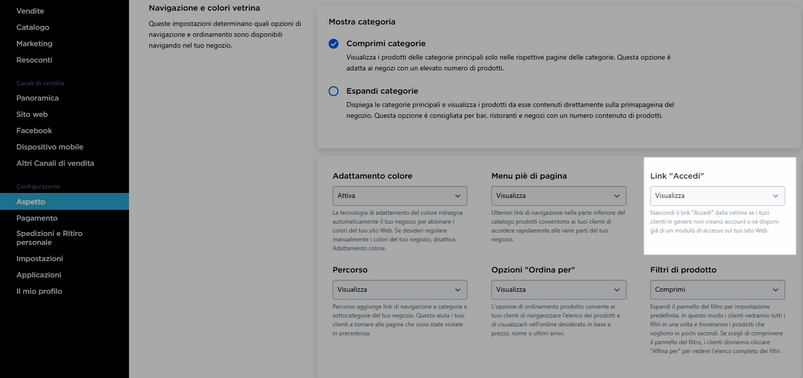Click the Menu piè di pagina label
This screenshot has height=378, width=803.
(x=529, y=176)
